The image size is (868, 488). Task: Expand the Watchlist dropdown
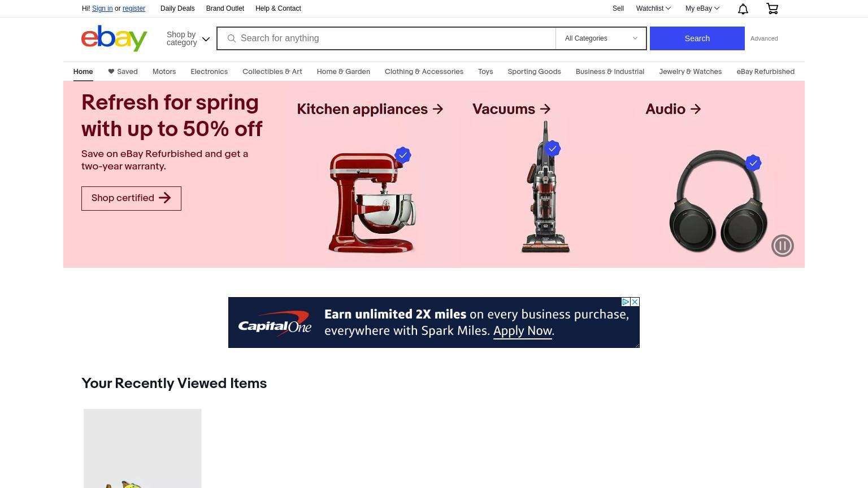[x=653, y=8]
